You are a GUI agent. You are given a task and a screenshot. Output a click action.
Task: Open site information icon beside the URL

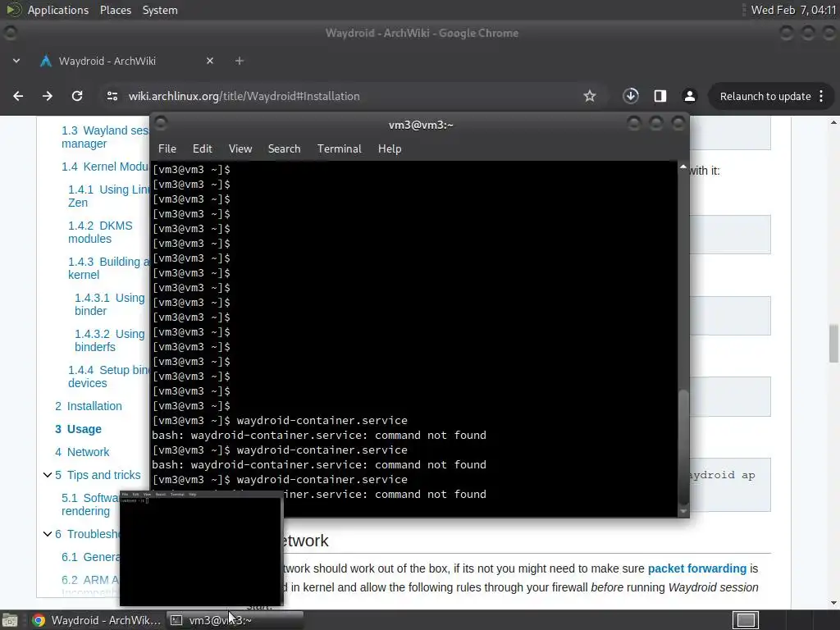coord(112,96)
